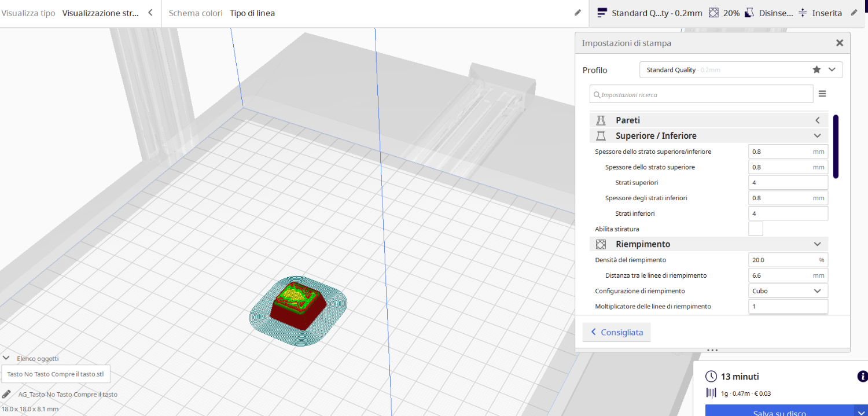Click the panel resize handle dots
868x416 pixels.
coord(712,350)
